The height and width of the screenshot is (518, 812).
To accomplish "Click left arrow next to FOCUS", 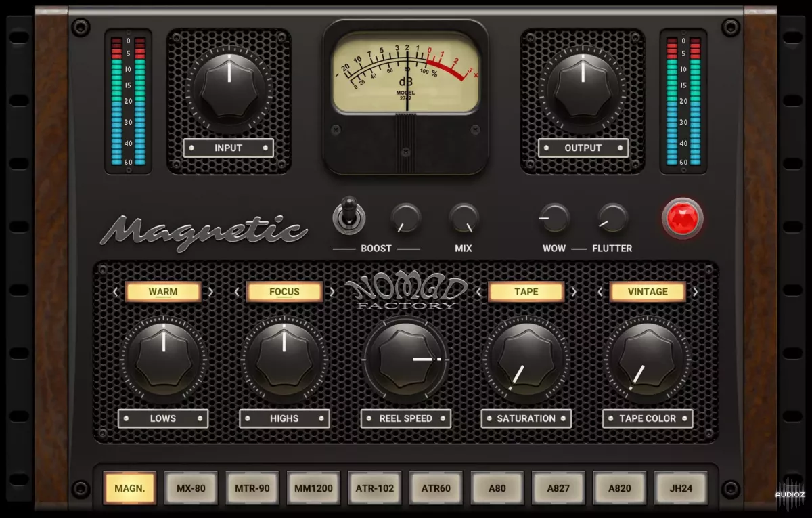I will (237, 292).
